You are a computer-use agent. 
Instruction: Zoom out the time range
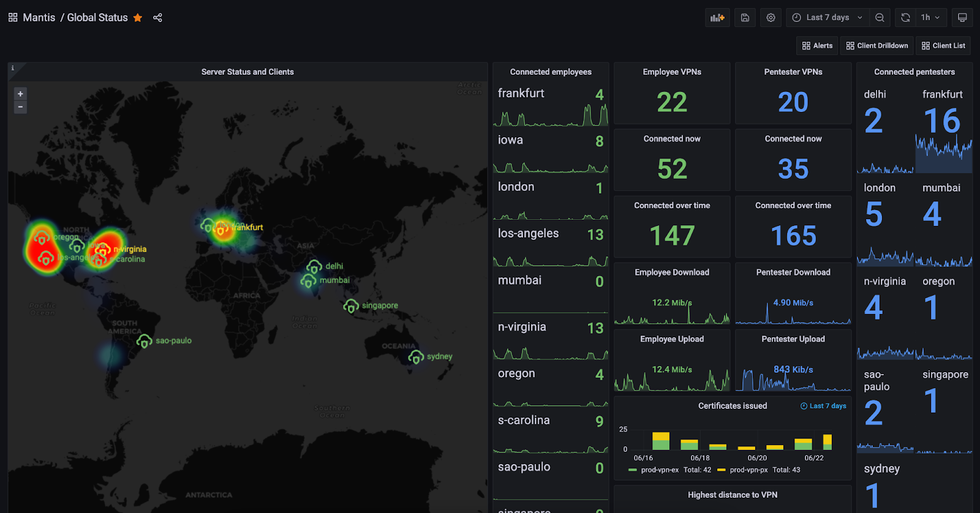pos(880,18)
